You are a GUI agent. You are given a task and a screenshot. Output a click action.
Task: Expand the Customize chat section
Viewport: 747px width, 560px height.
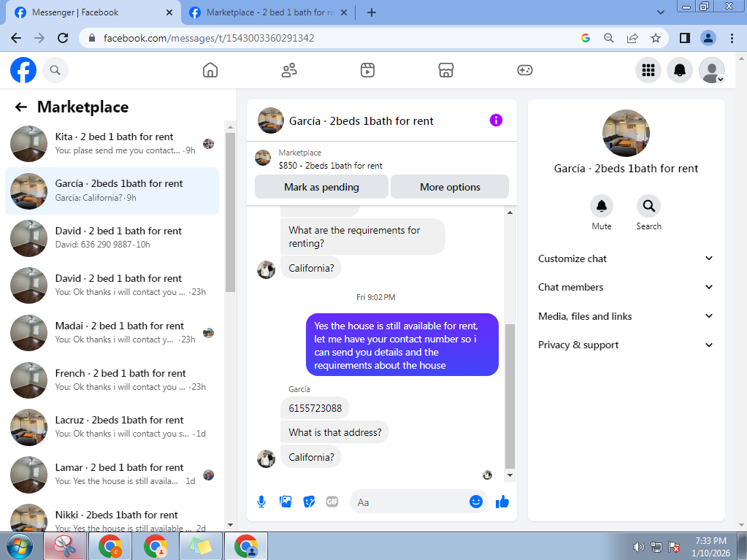626,258
